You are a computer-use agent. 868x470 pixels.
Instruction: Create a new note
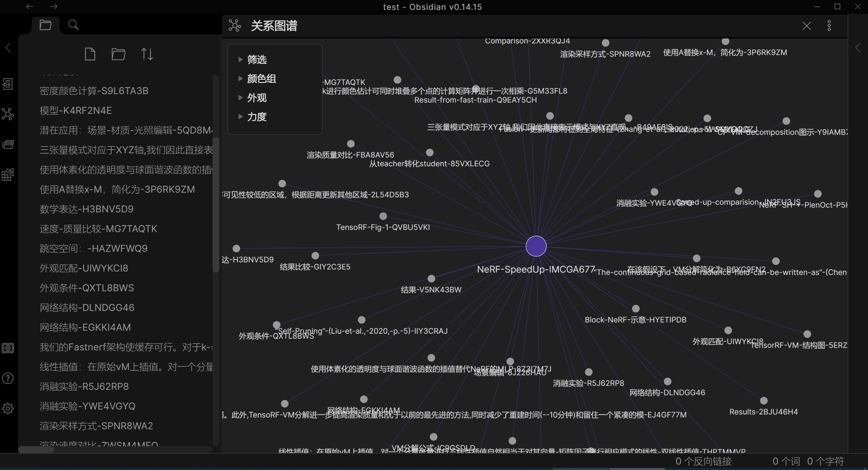tap(90, 54)
